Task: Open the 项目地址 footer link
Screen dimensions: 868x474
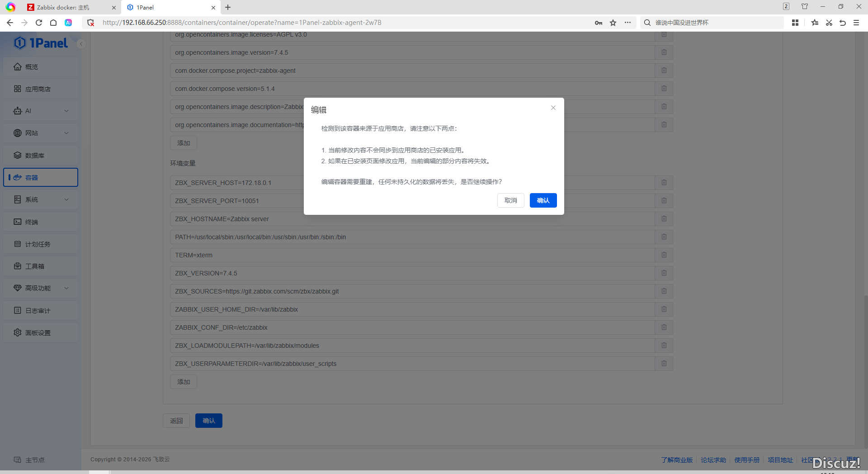Action: pyautogui.click(x=780, y=460)
